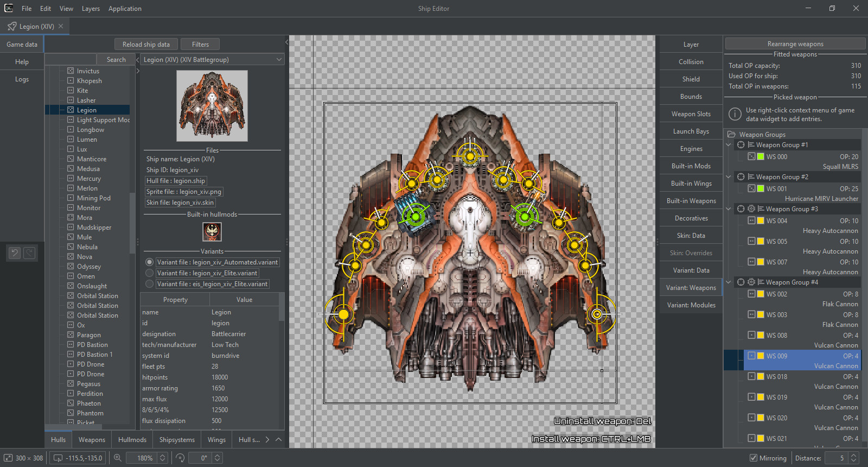868x467 pixels.
Task: Switch to the Shipsystems data tab
Action: (x=177, y=439)
